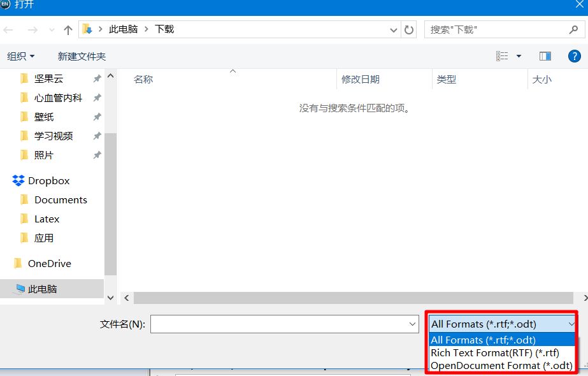Choose OpenDocument Format (*.odt) option
The height and width of the screenshot is (376, 588).
point(502,366)
